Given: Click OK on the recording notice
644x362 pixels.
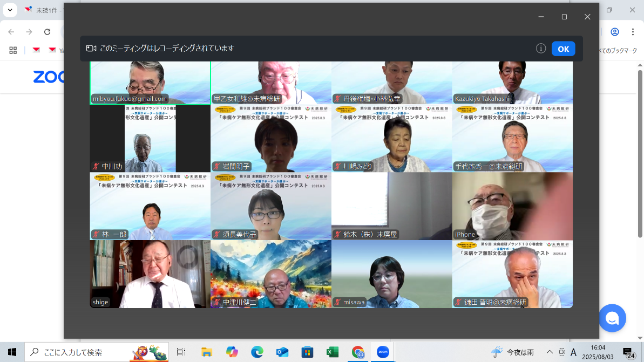Looking at the screenshot, I should (x=563, y=49).
